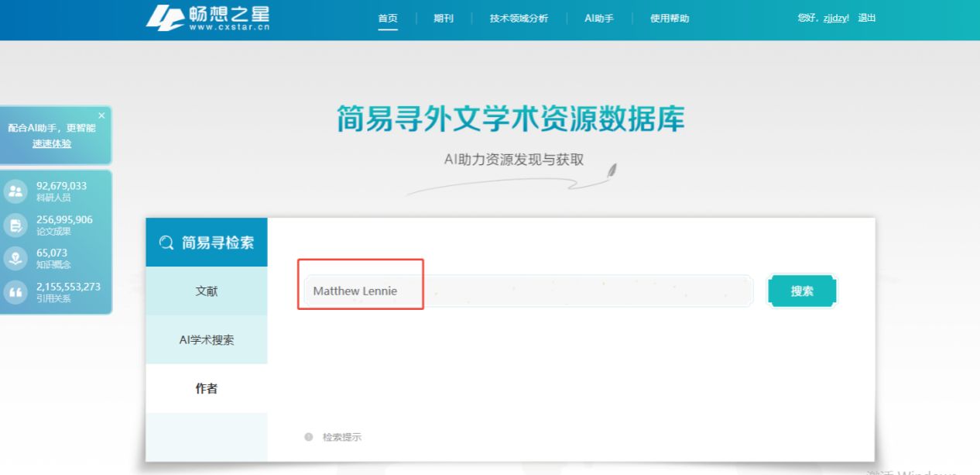The width and height of the screenshot is (980, 475).
Task: Click the 知识概念 icon
Action: [15, 258]
